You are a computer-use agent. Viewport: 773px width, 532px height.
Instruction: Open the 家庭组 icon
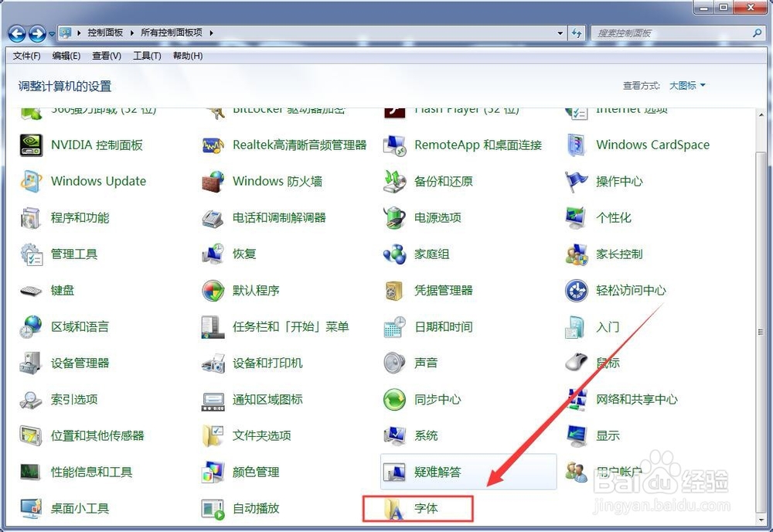coord(394,254)
